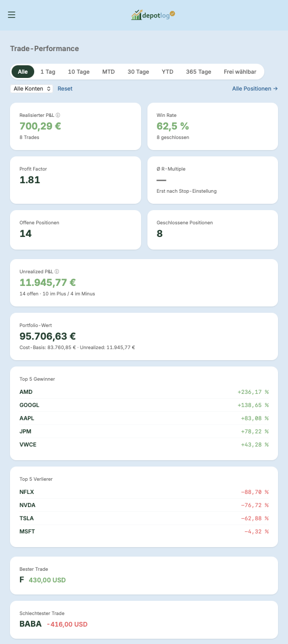The width and height of the screenshot is (288, 644).
Task: Click the Profit Factor 1.81 value
Action: 30,180
